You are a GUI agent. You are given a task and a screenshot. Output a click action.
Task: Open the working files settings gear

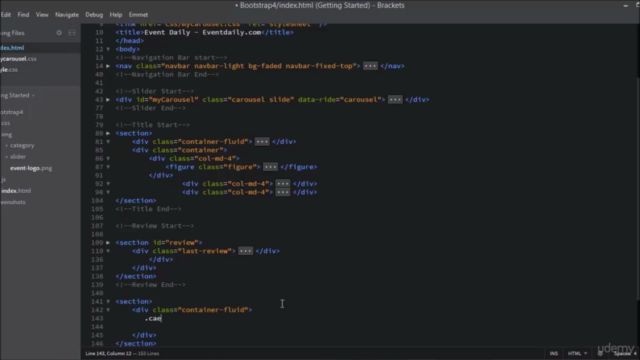pyautogui.click(x=59, y=33)
